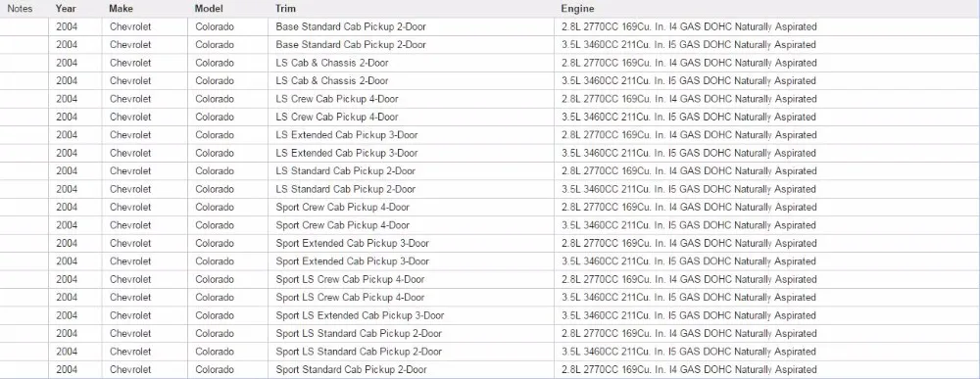Select LS Cab & Chassis 2-Door 3.5L trim
Viewport: 980px width, 379px height.
[x=332, y=81]
